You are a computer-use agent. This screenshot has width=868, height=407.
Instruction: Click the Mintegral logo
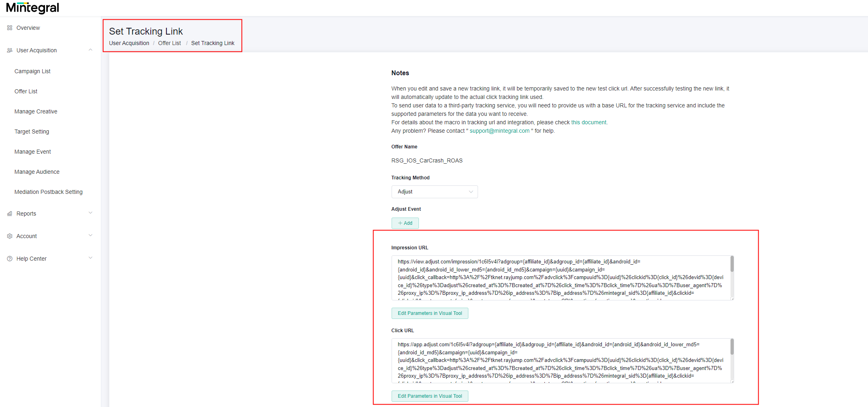coord(32,8)
